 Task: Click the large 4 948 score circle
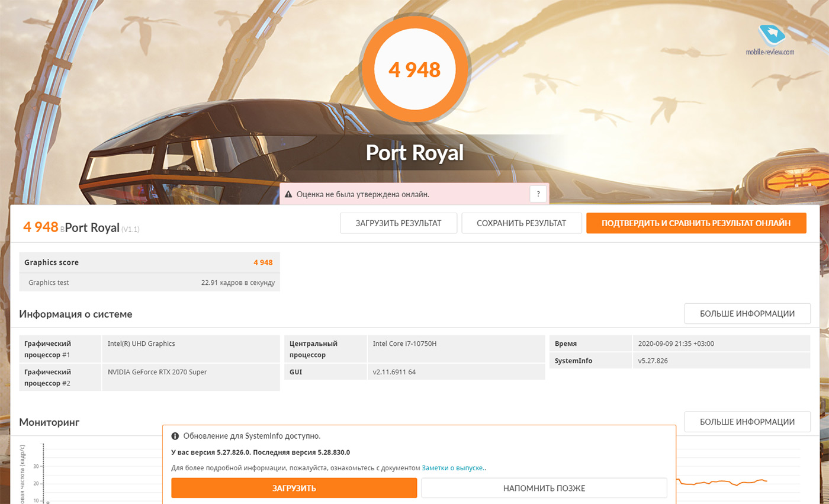(x=415, y=69)
